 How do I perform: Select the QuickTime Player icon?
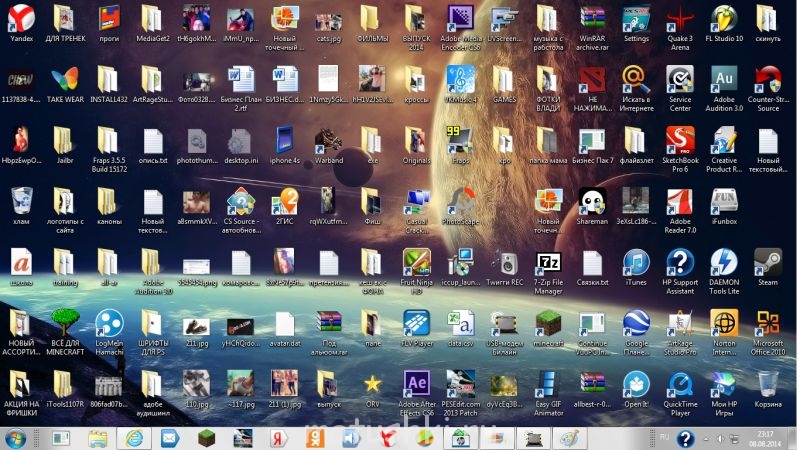(x=680, y=383)
